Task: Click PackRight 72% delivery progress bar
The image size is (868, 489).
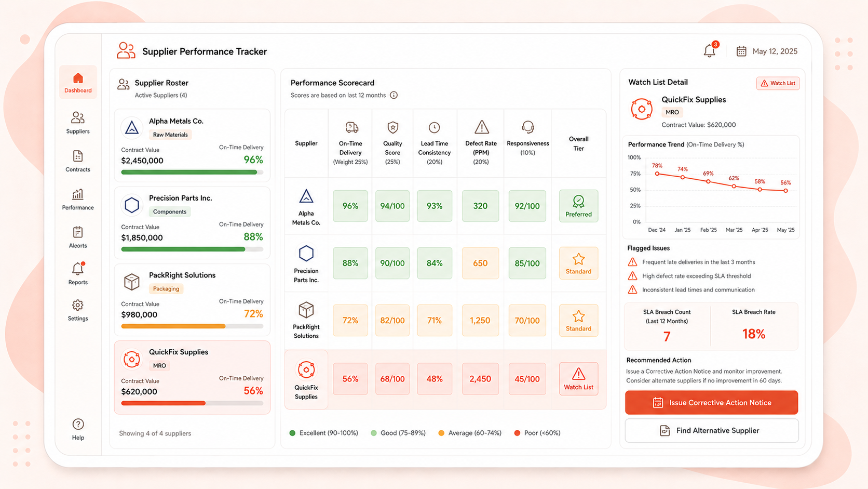Action: [x=192, y=326]
